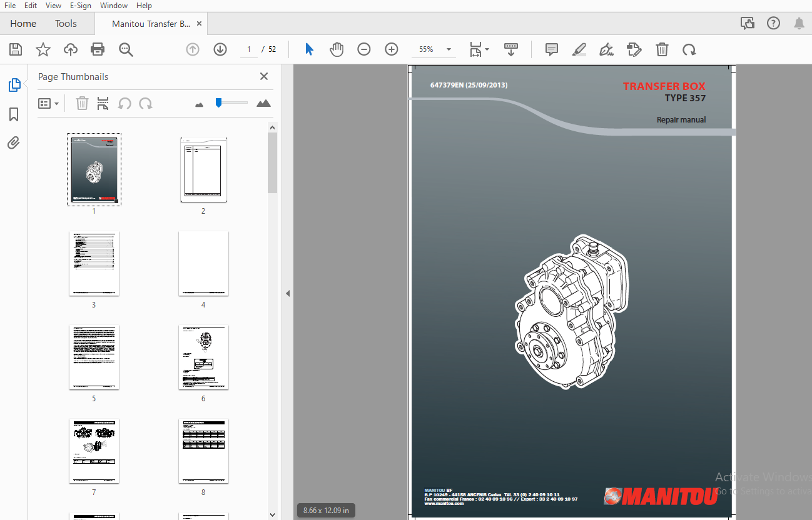Screen dimensions: 812x520
Task: Select page 7 thumbnail
Action: 94,451
